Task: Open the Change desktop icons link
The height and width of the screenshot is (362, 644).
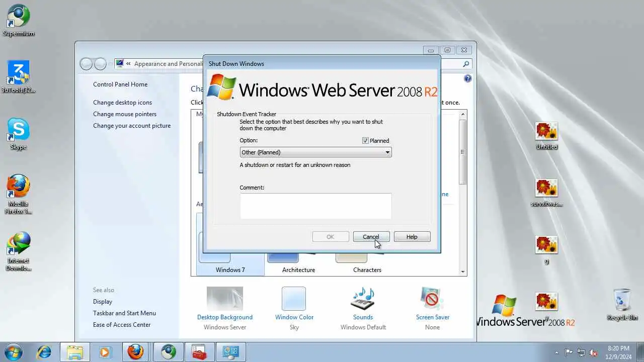Action: [122, 103]
